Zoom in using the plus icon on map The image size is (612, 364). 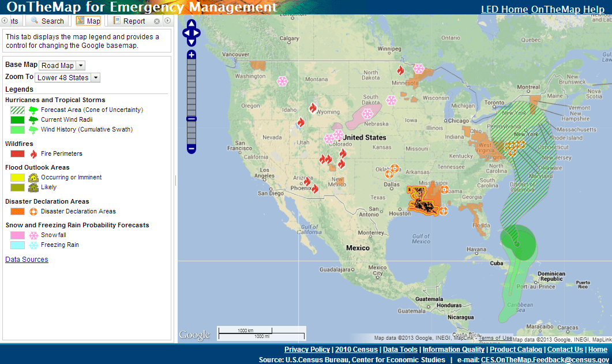point(191,54)
